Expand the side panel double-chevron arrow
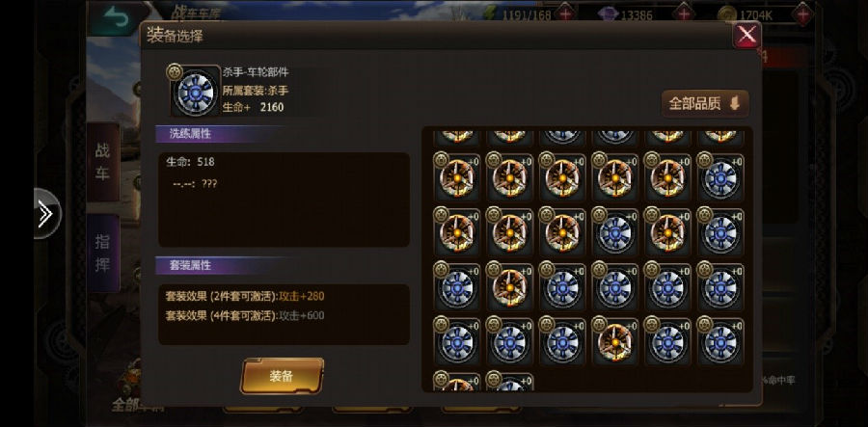 point(46,214)
